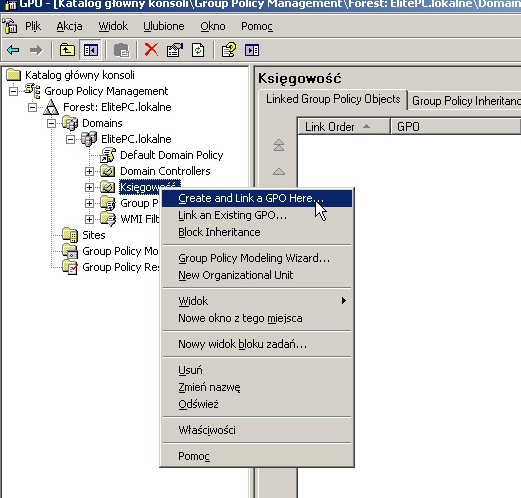Click the Up one level folder icon
Screen dimensions: 521x498
click(x=67, y=50)
